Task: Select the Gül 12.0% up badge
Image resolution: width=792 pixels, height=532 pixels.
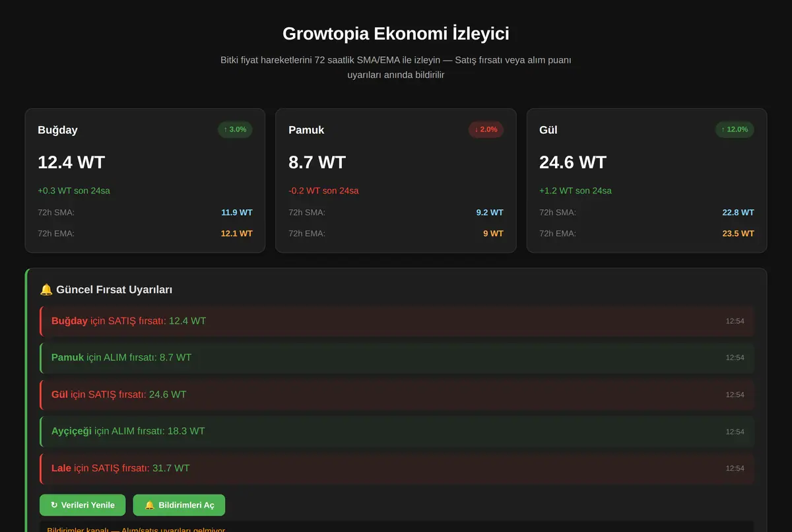Action: (x=735, y=129)
